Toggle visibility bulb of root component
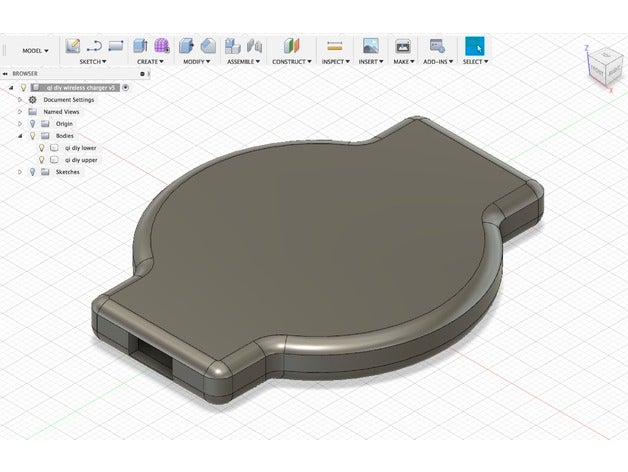 tap(23, 87)
